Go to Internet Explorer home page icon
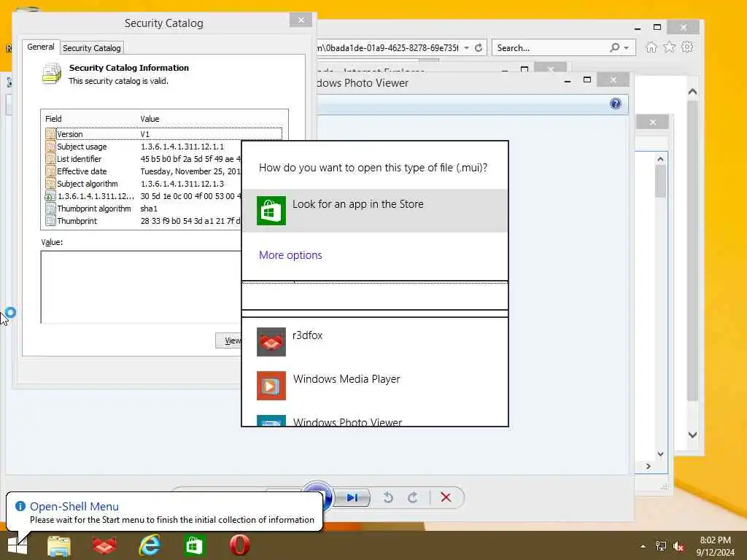747x560 pixels. tap(651, 47)
